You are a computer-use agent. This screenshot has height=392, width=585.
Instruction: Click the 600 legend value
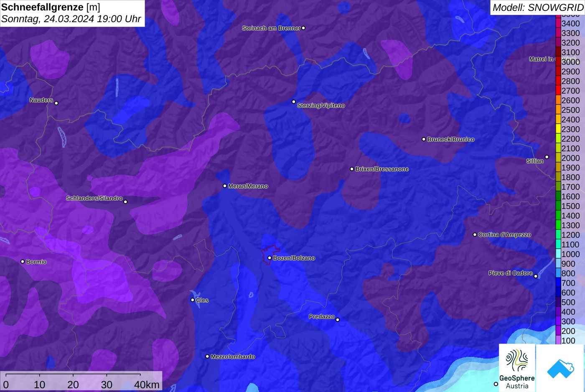coord(569,293)
